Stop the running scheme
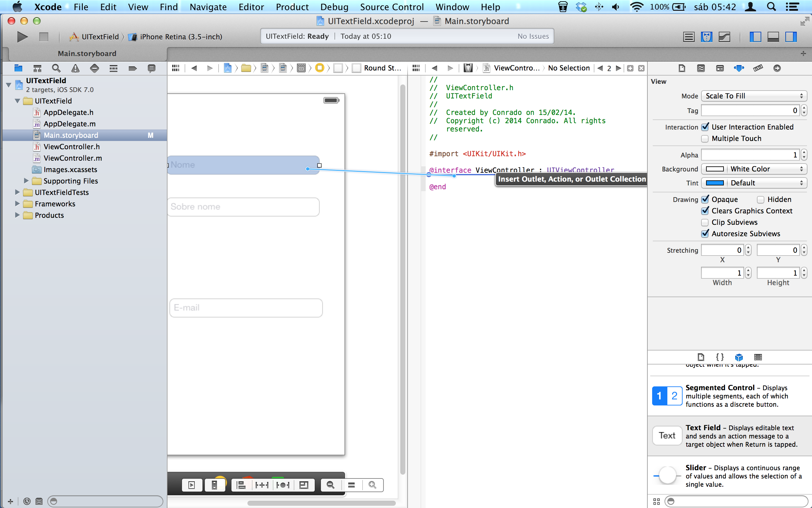The image size is (812, 508). [44, 37]
